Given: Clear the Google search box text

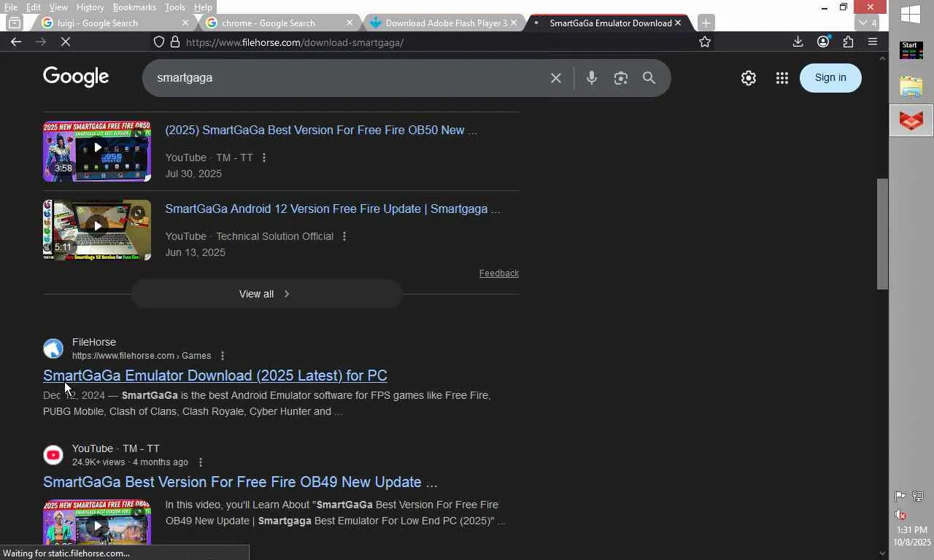Looking at the screenshot, I should 556,78.
